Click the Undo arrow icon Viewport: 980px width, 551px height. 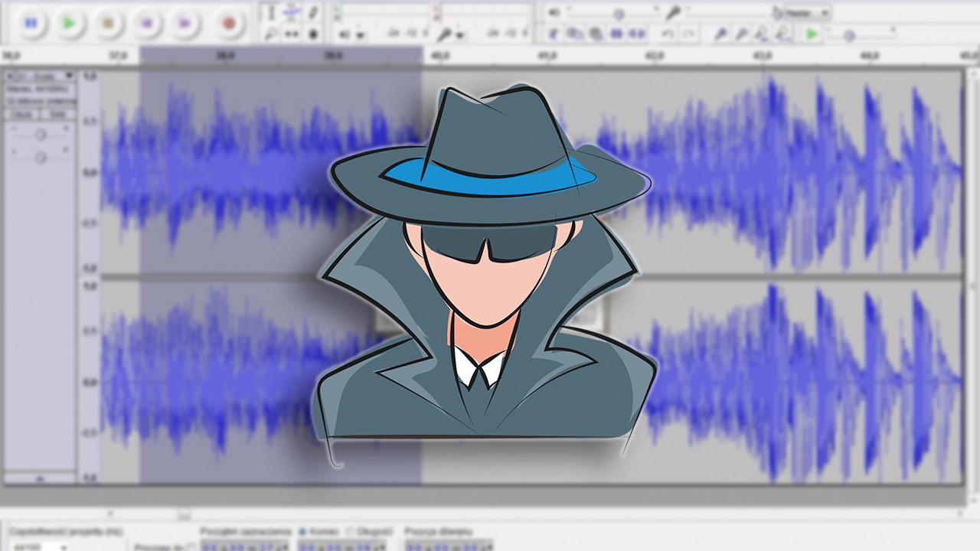pyautogui.click(x=668, y=34)
